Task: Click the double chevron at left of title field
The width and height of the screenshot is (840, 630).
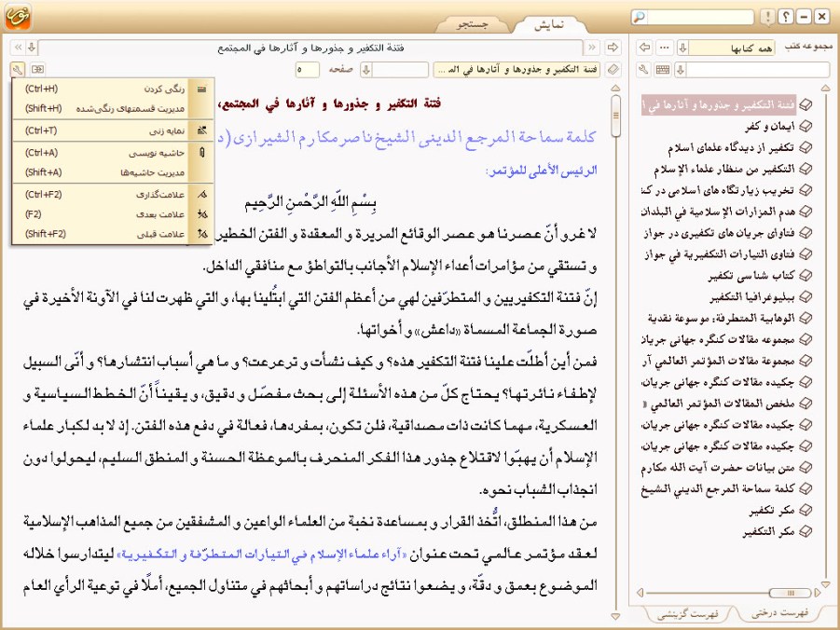Action: pos(18,48)
